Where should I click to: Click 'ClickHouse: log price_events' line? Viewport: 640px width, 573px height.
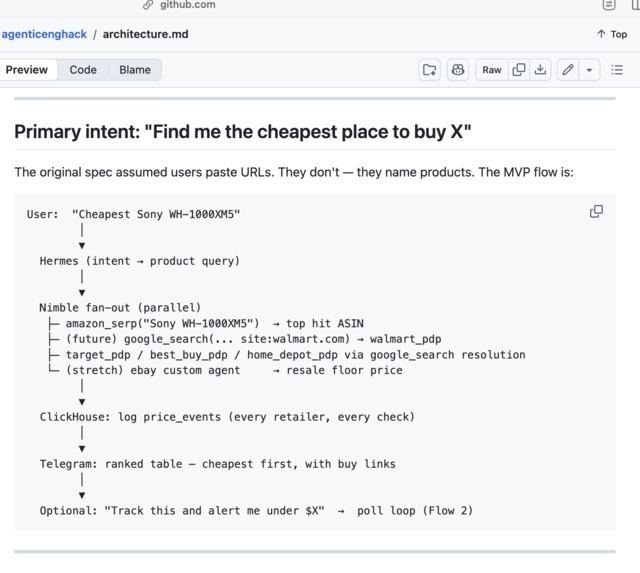point(227,417)
